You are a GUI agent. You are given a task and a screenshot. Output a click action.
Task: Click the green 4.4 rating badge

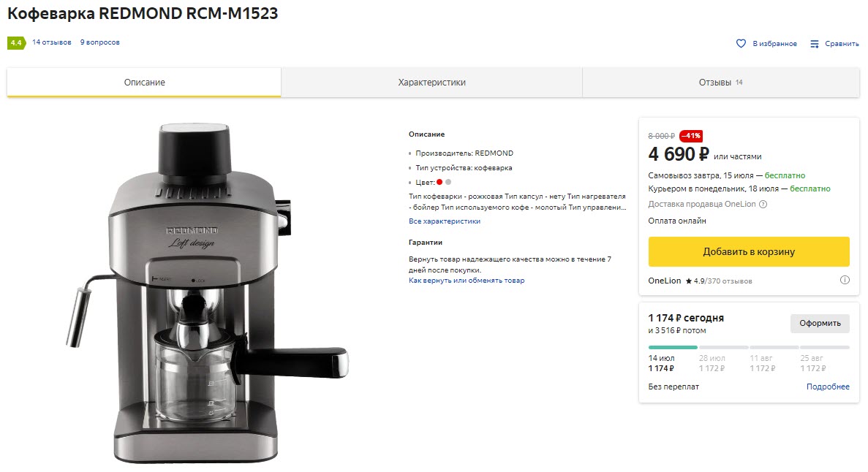tap(15, 43)
